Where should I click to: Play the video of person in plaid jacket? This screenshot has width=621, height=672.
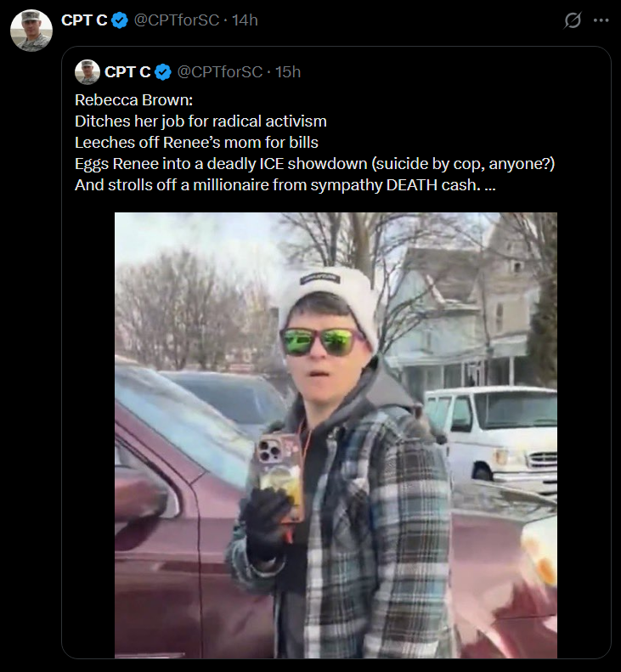[x=336, y=436]
